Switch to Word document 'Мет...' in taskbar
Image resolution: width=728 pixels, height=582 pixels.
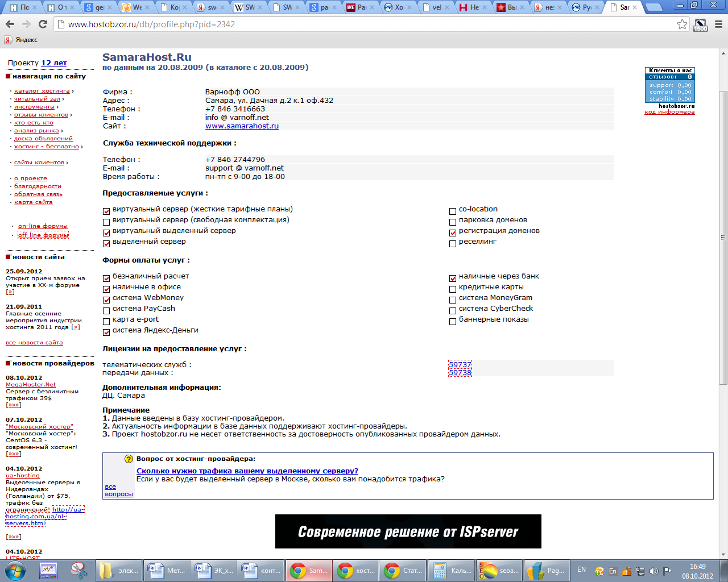click(166, 571)
